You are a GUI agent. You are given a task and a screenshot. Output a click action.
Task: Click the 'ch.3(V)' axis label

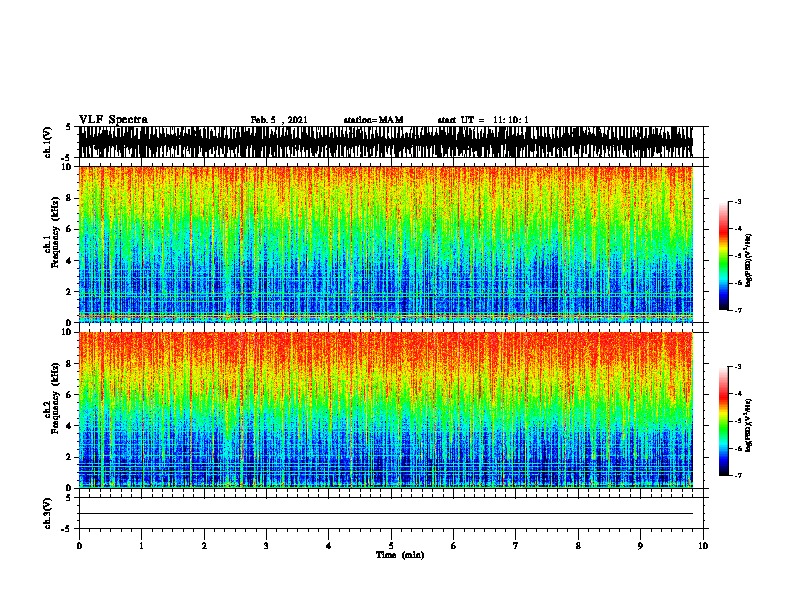pyautogui.click(x=47, y=513)
